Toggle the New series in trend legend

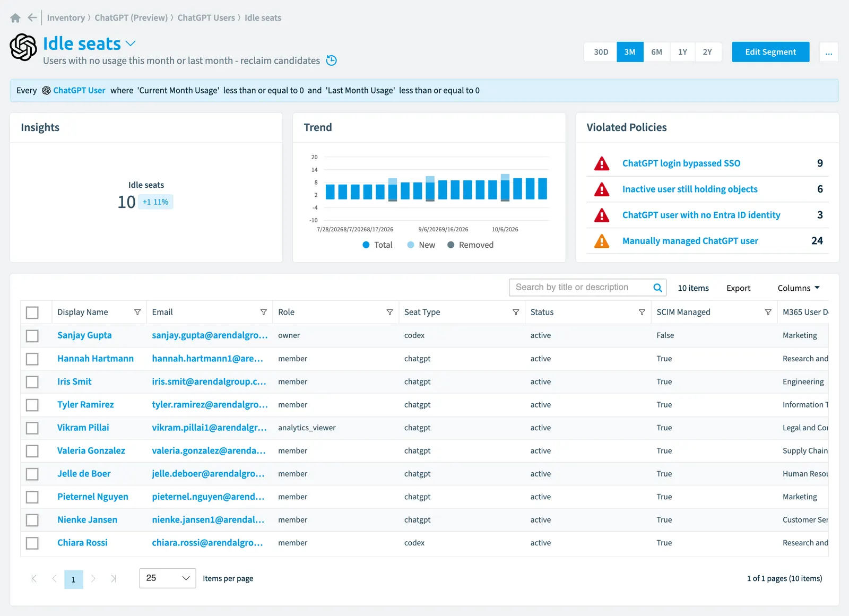pos(421,245)
